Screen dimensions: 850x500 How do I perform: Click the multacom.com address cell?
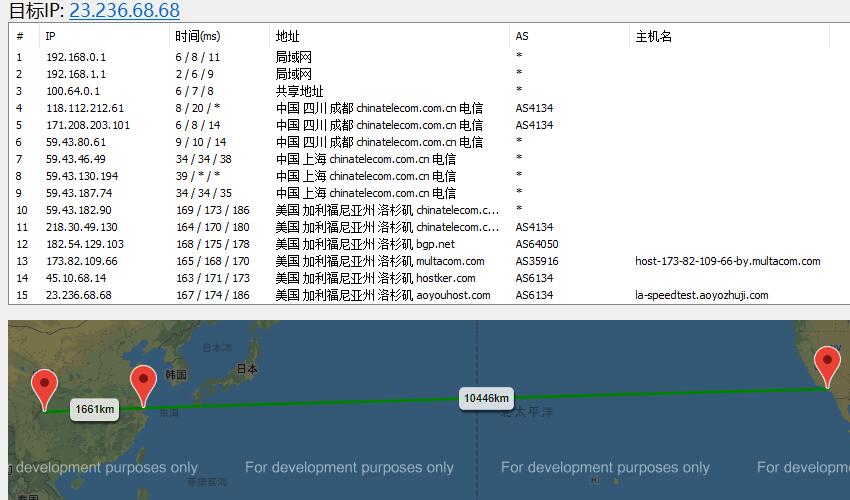pos(380,261)
